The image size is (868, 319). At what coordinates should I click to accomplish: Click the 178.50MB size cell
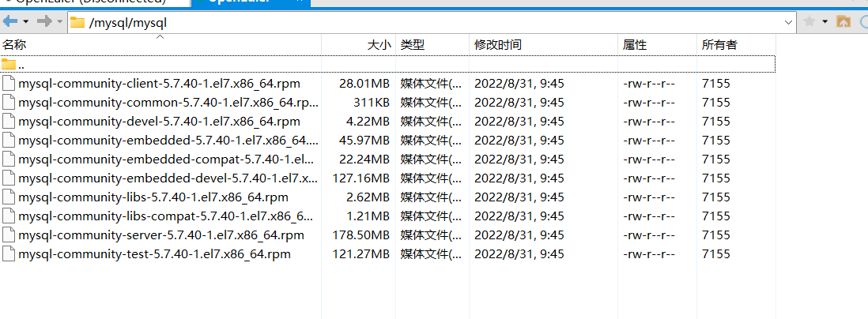tap(361, 235)
